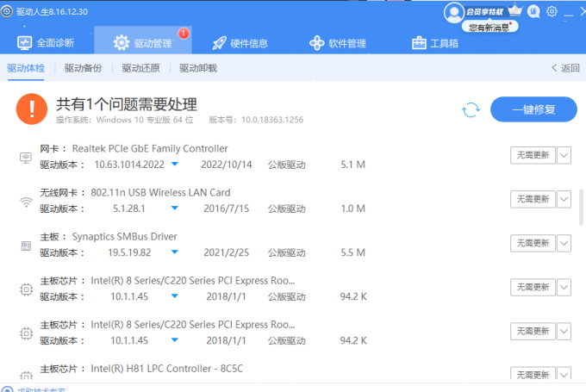This screenshot has width=586, height=392.
Task: Click the driver list vertical scrollbar
Action: pos(581,208)
